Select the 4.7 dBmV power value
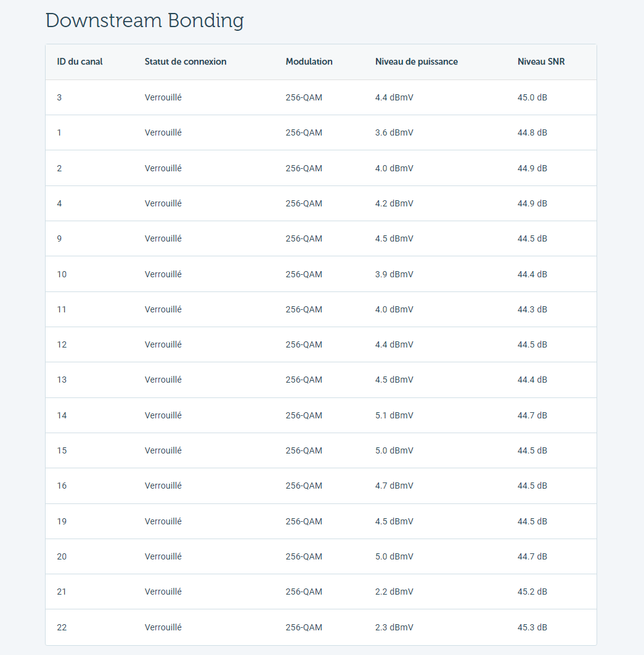 click(x=394, y=486)
